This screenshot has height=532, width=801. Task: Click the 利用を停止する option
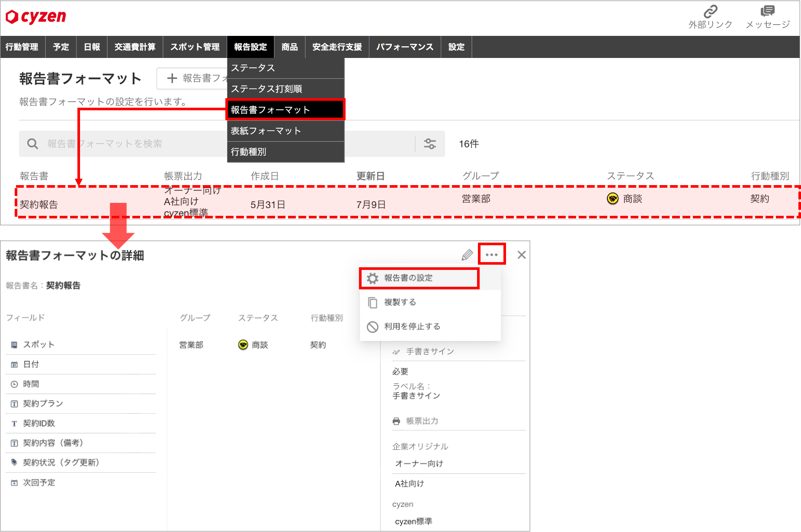pos(410,327)
